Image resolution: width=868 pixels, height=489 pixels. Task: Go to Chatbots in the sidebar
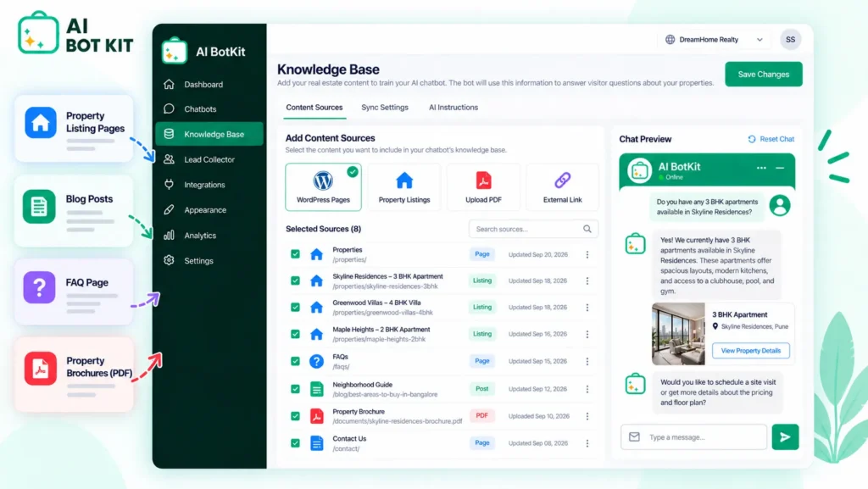[x=209, y=109]
